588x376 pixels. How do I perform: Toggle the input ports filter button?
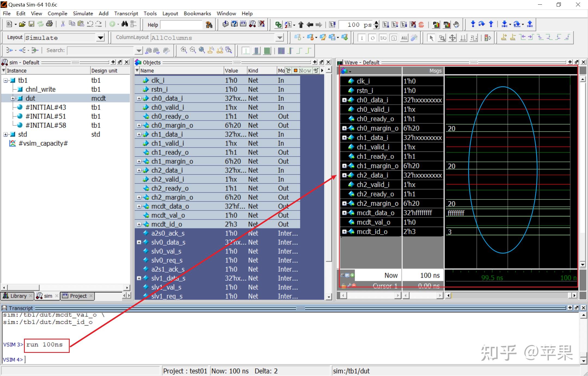362,38
